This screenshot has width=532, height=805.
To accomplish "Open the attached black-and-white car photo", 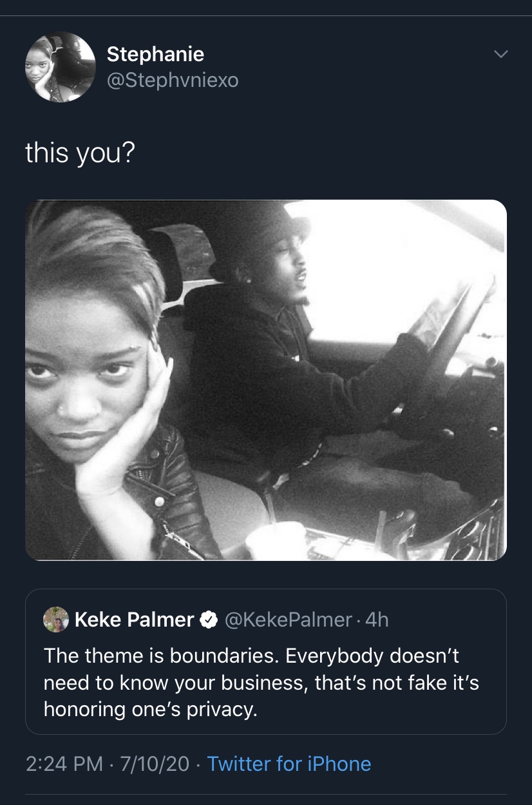I will (x=266, y=380).
